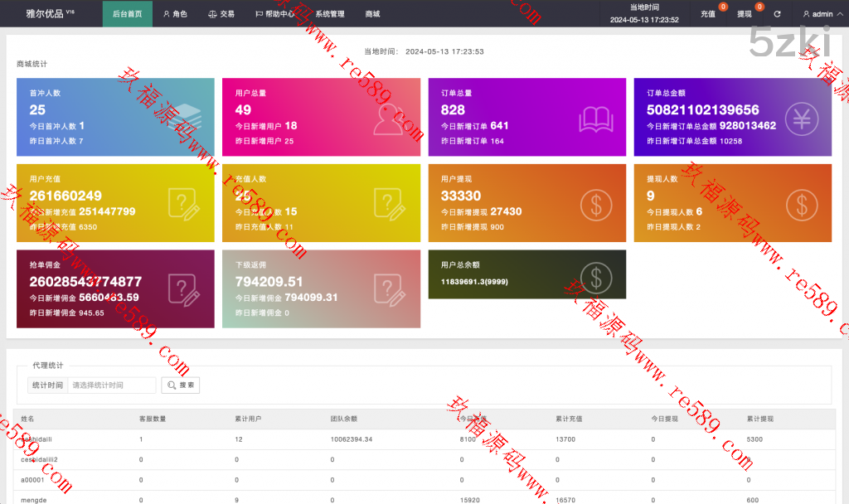
Task: Click the question-note icon on 拾单佣金 card
Action: point(183,289)
